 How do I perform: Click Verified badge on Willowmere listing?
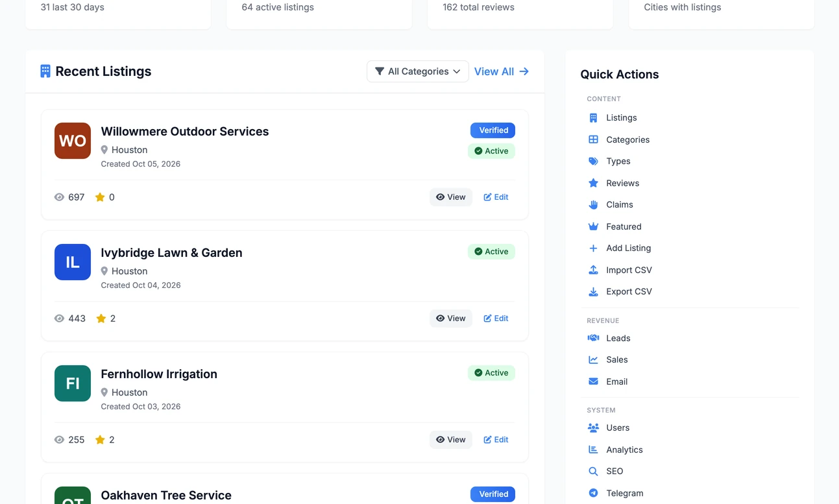pos(493,130)
